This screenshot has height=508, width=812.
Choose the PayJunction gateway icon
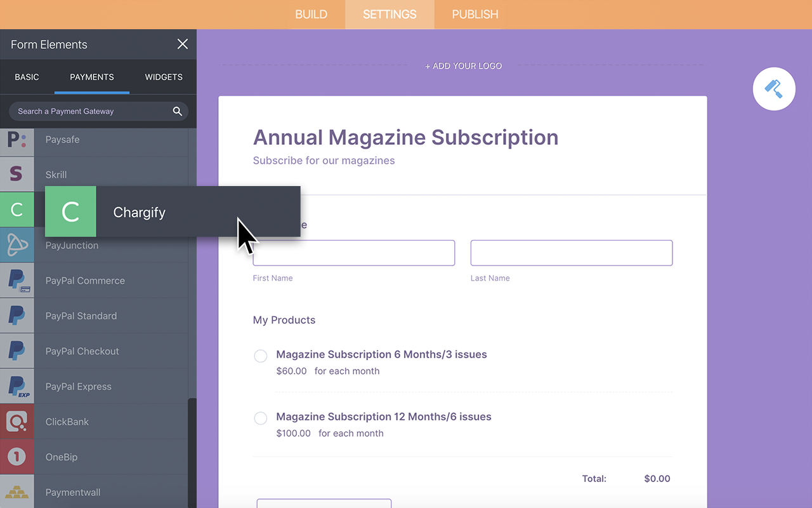click(17, 245)
